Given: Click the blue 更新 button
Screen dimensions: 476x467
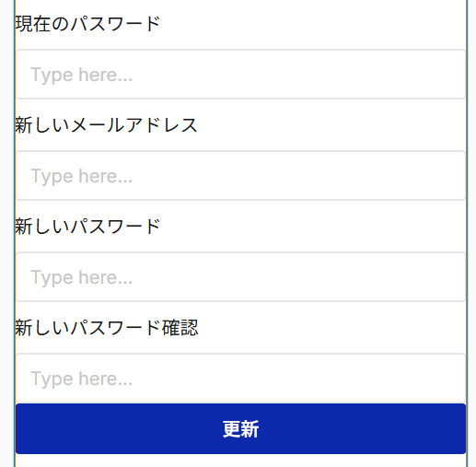Looking at the screenshot, I should click(x=240, y=428).
